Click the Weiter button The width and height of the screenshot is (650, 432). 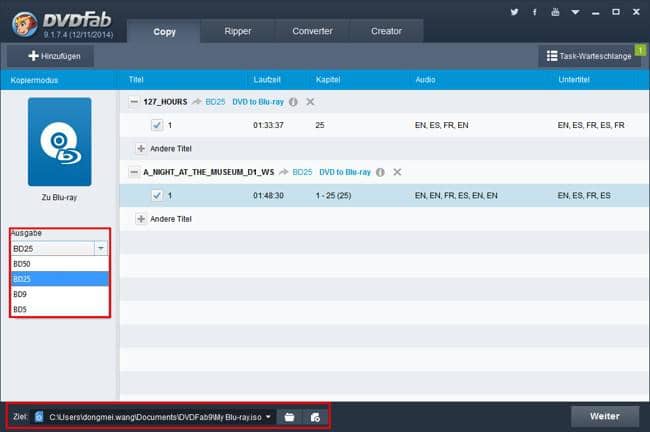605,416
